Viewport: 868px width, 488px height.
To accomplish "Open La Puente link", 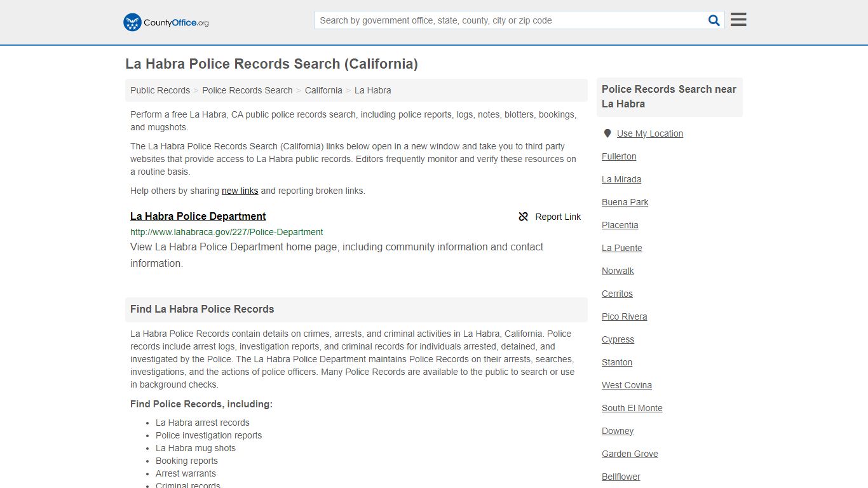I will click(622, 248).
